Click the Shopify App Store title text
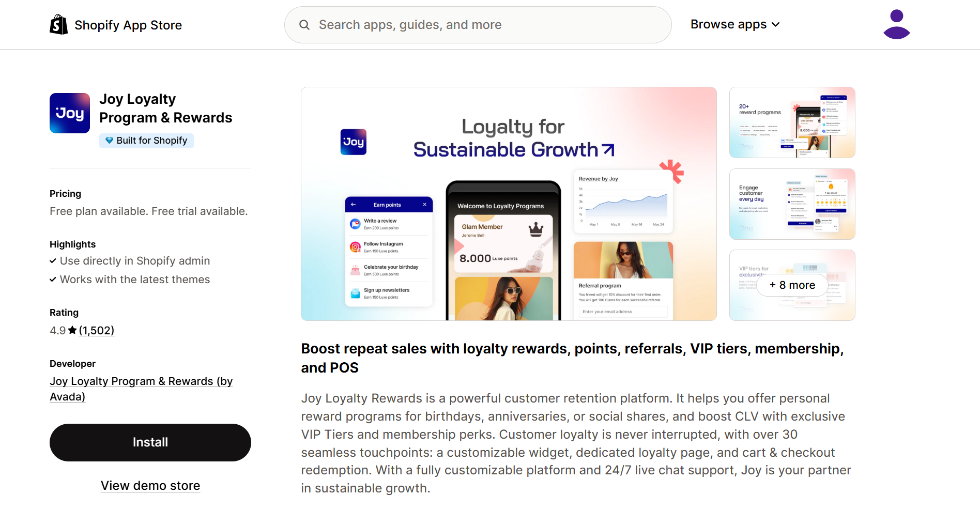This screenshot has height=510, width=980. (x=128, y=25)
